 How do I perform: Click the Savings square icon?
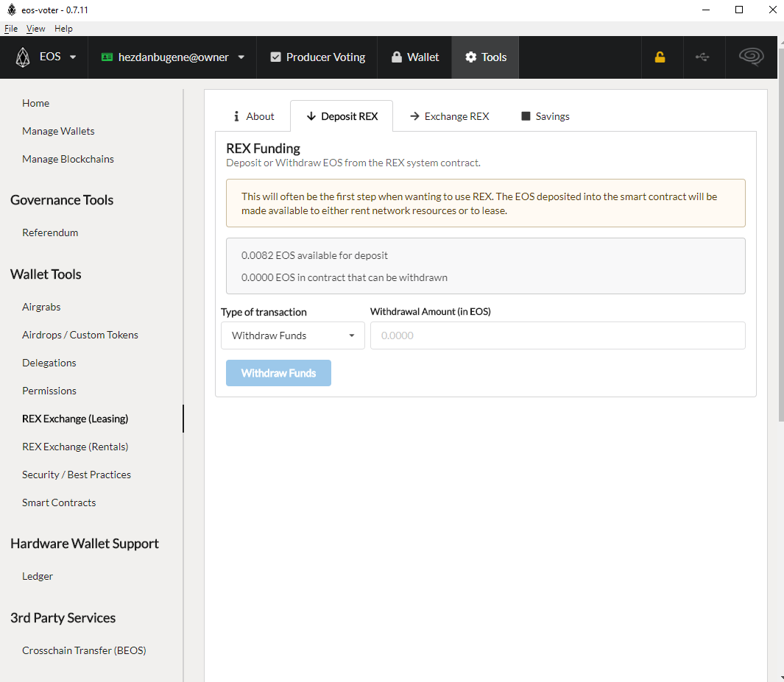pyautogui.click(x=526, y=116)
